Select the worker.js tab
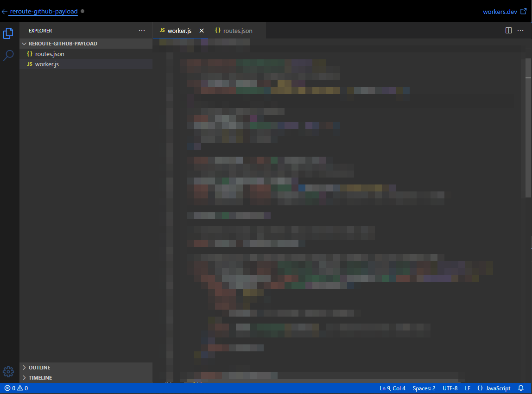Screen dimensions: 532x394 179,31
